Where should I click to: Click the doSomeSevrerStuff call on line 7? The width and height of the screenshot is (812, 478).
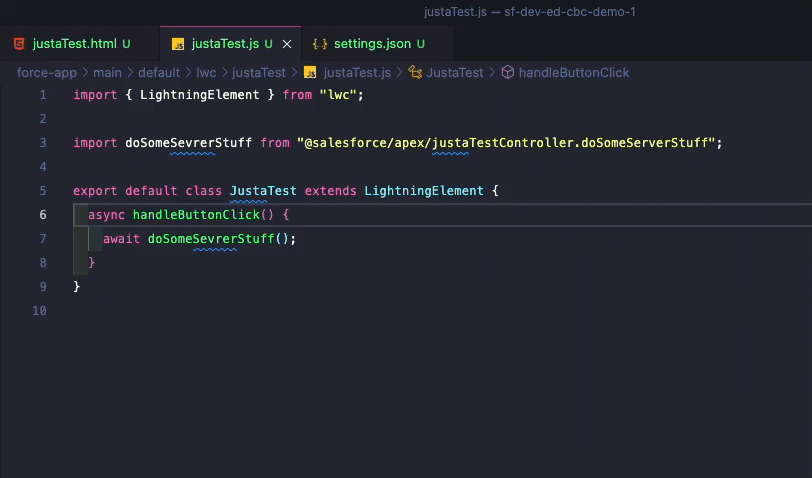pos(211,239)
